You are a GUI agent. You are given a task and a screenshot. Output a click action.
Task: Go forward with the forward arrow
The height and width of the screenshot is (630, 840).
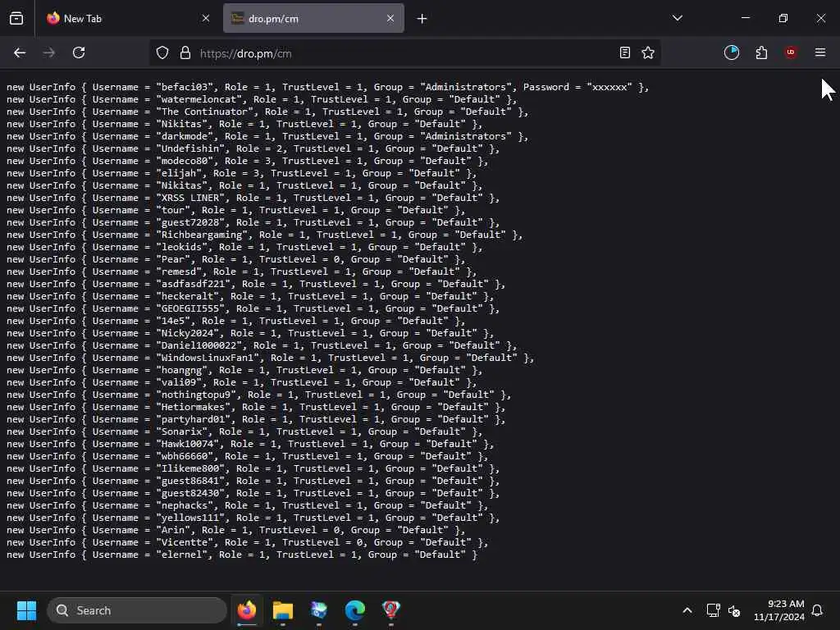48,52
